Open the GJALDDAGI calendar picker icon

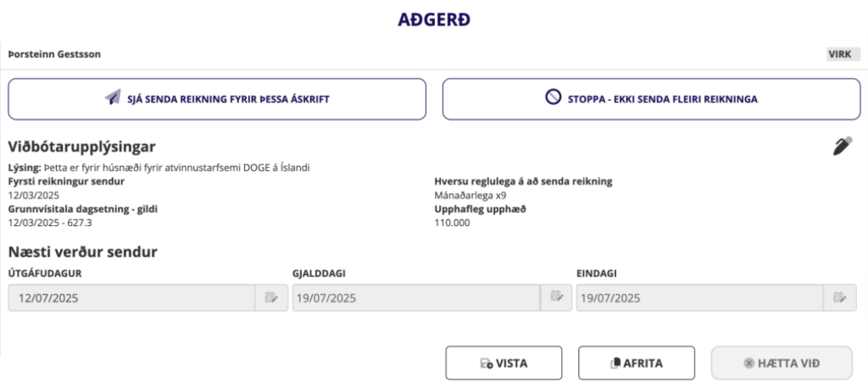point(556,296)
